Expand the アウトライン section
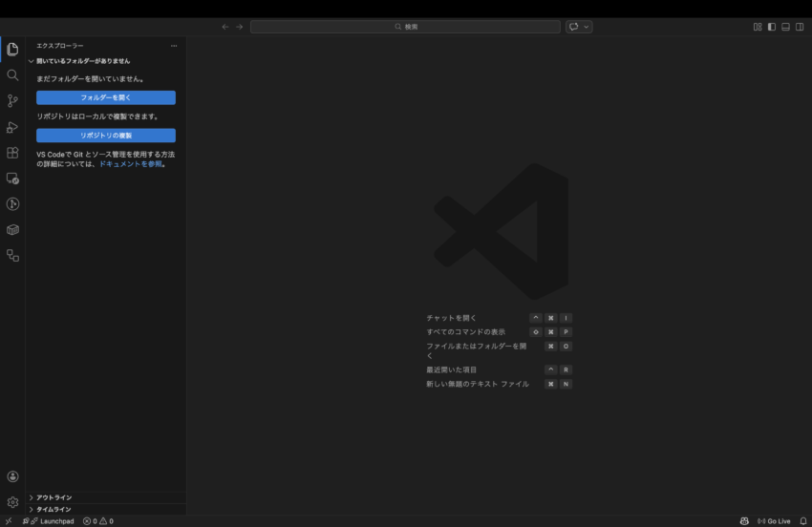This screenshot has height=527, width=812. point(53,497)
